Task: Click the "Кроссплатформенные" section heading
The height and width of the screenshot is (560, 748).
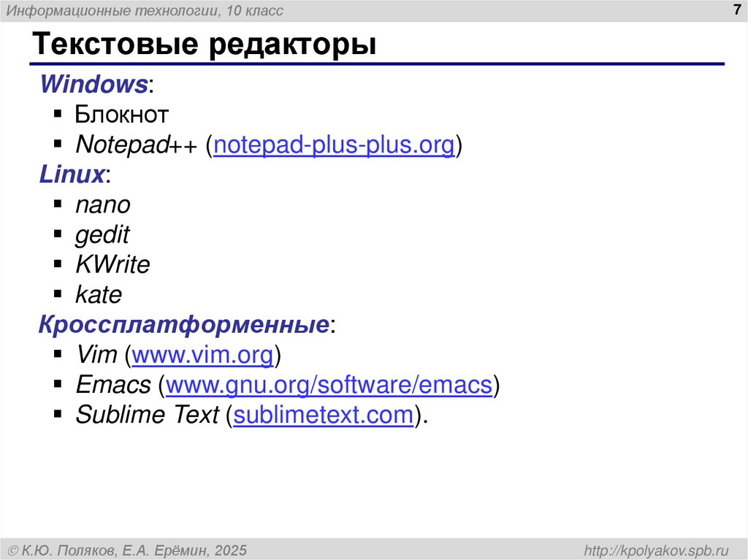Action: coord(183,325)
